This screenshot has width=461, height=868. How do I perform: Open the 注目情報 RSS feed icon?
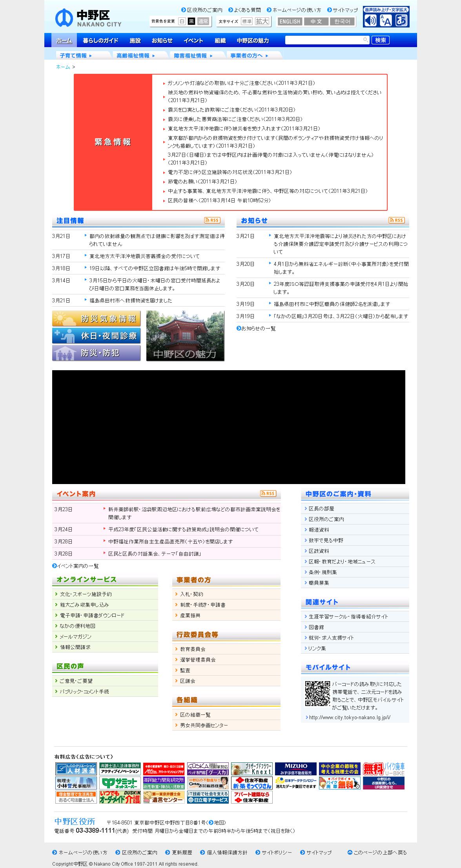tap(212, 220)
